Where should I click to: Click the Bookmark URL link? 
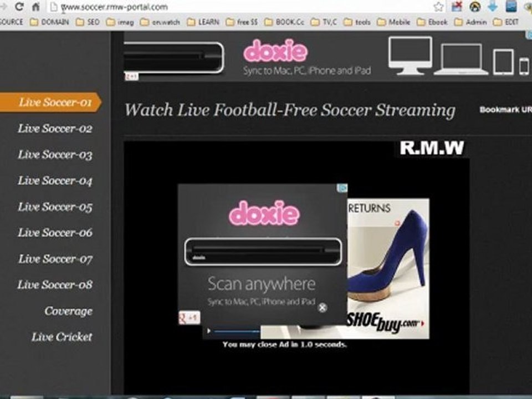[x=505, y=110]
